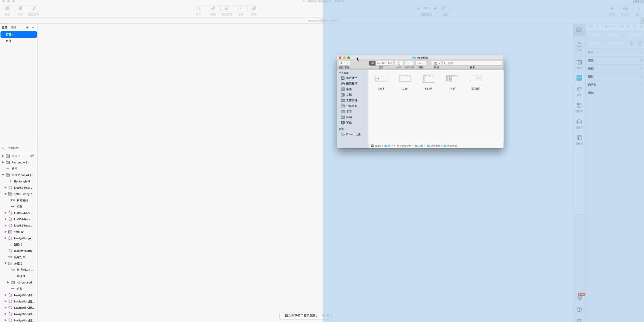Switch to the 组件 tab in layers panel
Image resolution: width=644 pixels, height=322 pixels.
[14, 27]
